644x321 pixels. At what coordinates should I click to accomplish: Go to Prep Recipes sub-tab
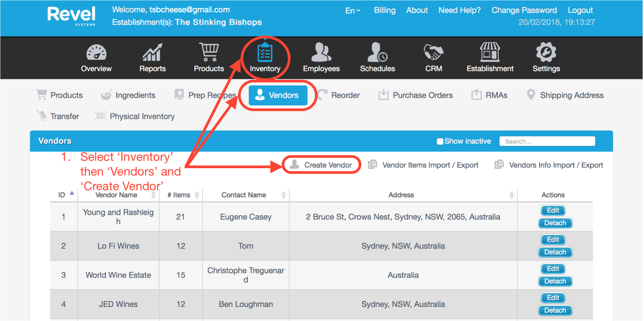click(x=205, y=95)
